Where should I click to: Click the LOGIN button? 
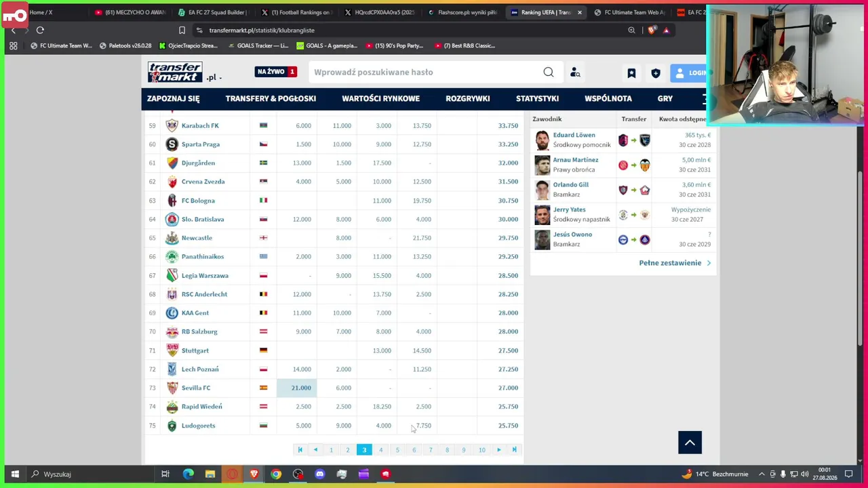pos(689,73)
